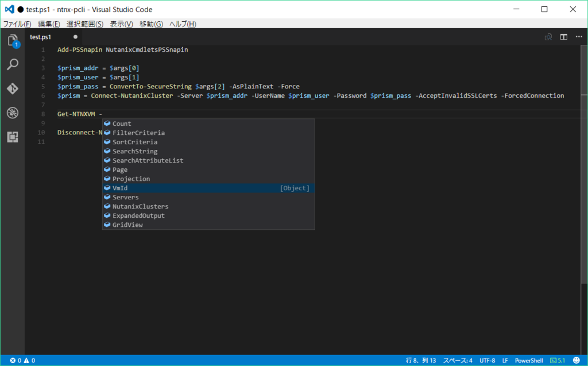Open the editor more actions ellipsis
This screenshot has width=588, height=366.
click(x=579, y=37)
